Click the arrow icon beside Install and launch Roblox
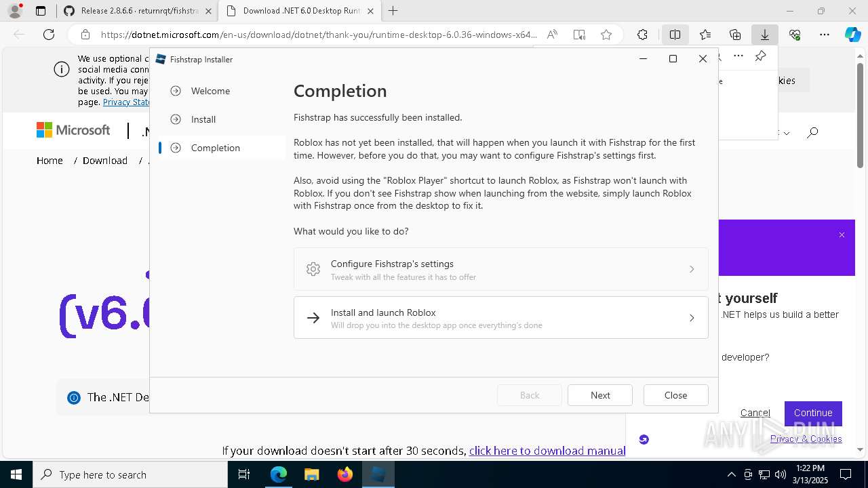This screenshot has height=488, width=868. point(313,318)
